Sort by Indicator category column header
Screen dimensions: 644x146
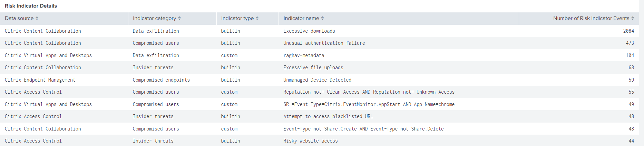154,18
